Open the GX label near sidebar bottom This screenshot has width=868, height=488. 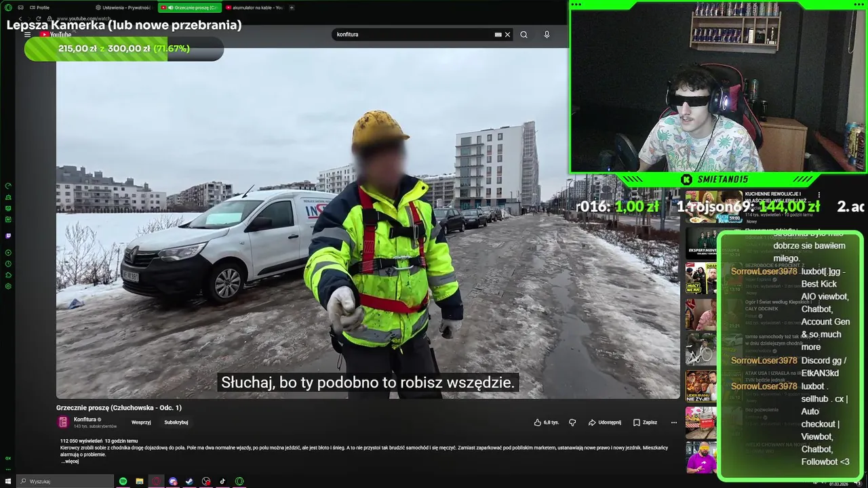point(8,458)
